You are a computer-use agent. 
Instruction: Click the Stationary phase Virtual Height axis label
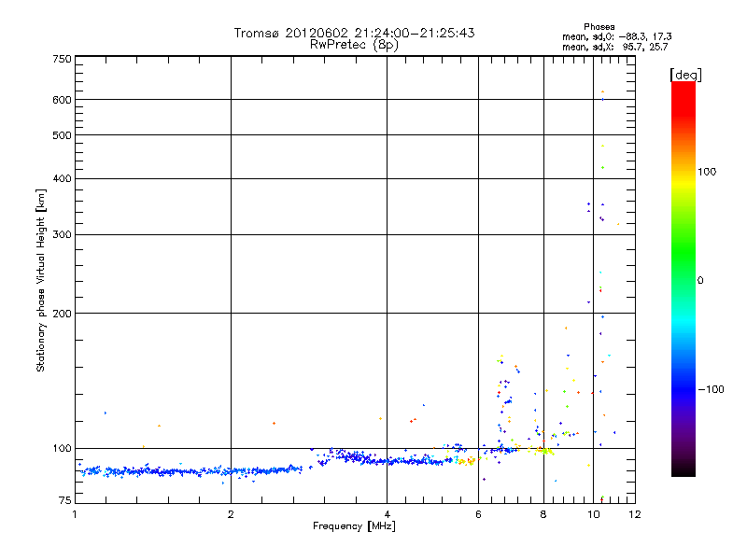click(41, 280)
